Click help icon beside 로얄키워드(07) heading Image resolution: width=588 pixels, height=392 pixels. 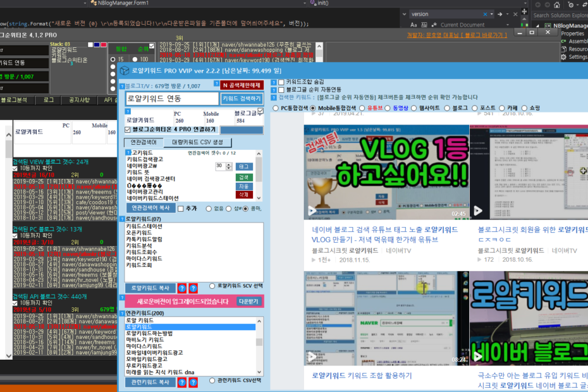pos(122,219)
